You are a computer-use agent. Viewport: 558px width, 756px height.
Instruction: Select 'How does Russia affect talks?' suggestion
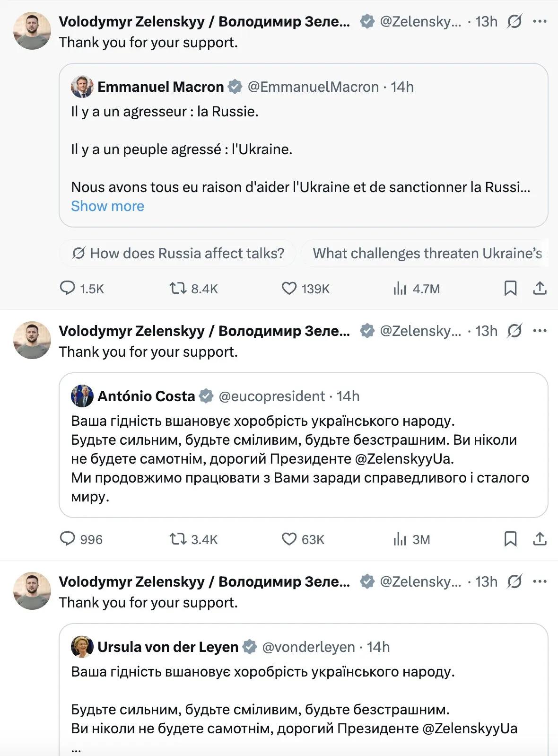[x=178, y=254]
